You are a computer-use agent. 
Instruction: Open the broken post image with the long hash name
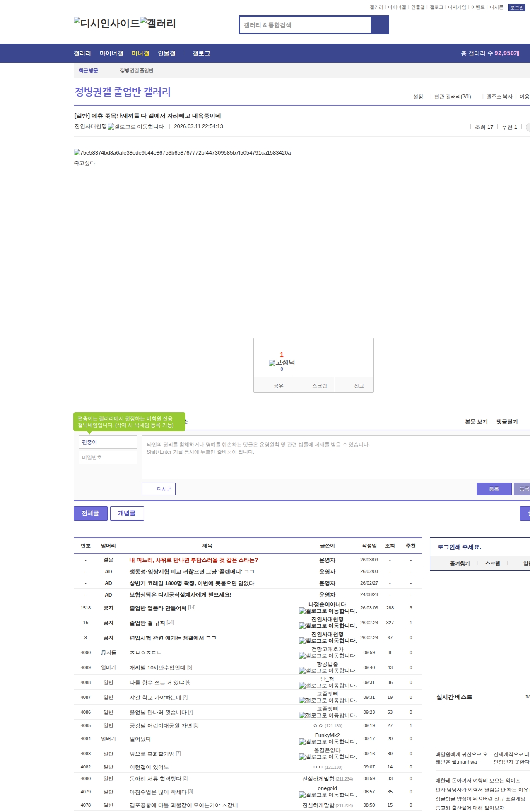coord(182,153)
